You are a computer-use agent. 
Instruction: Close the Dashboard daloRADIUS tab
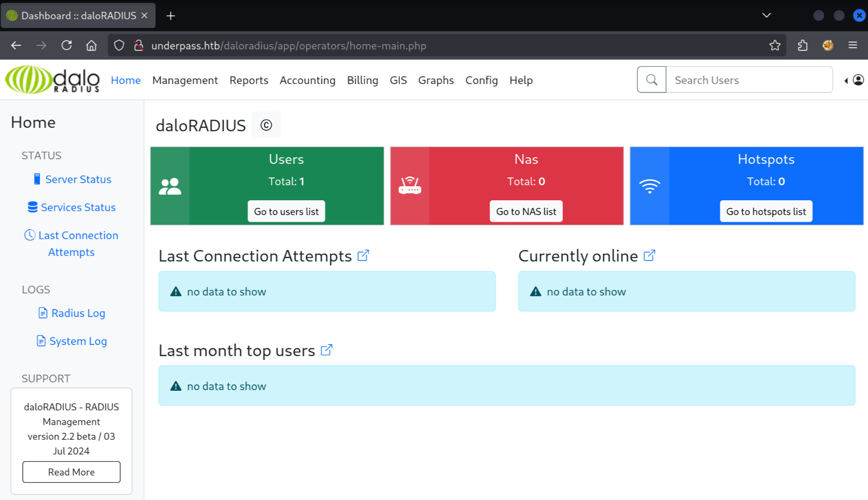tap(145, 15)
